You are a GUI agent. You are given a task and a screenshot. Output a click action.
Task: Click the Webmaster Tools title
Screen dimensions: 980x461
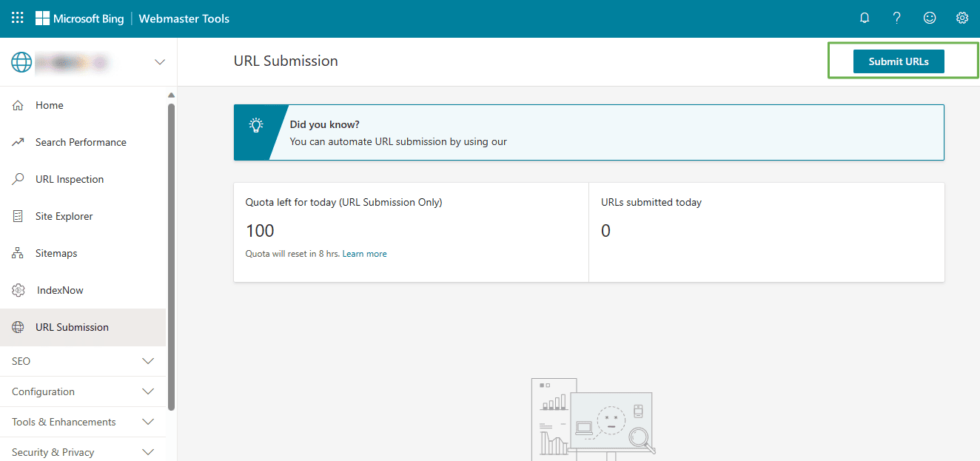pyautogui.click(x=184, y=19)
